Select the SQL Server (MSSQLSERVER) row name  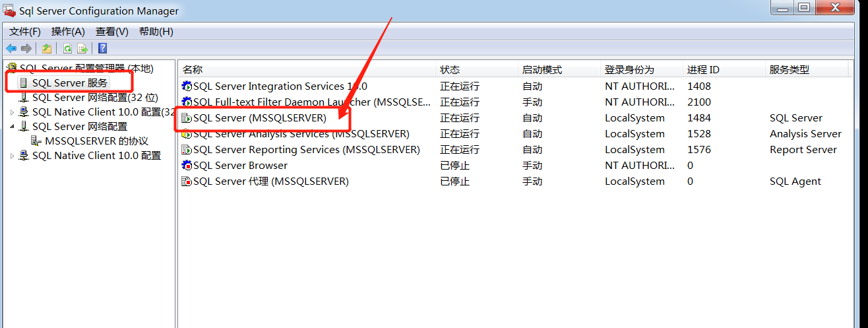tap(260, 118)
